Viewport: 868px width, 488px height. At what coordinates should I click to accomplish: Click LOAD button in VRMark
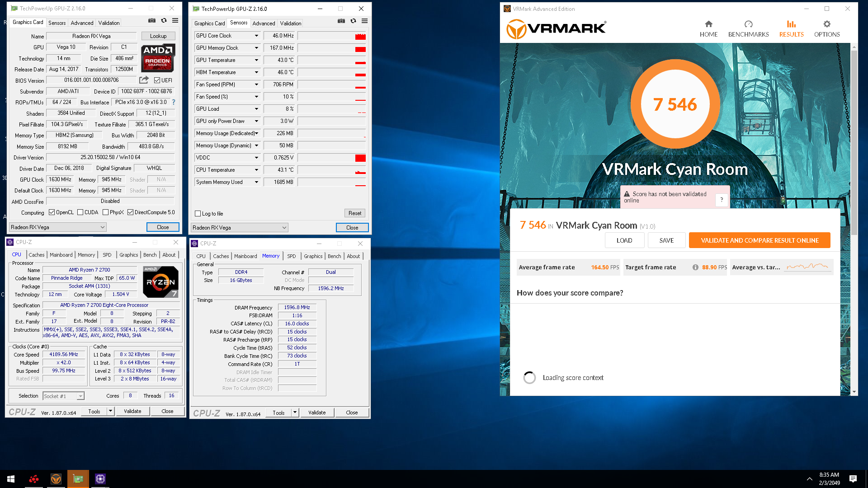(624, 240)
